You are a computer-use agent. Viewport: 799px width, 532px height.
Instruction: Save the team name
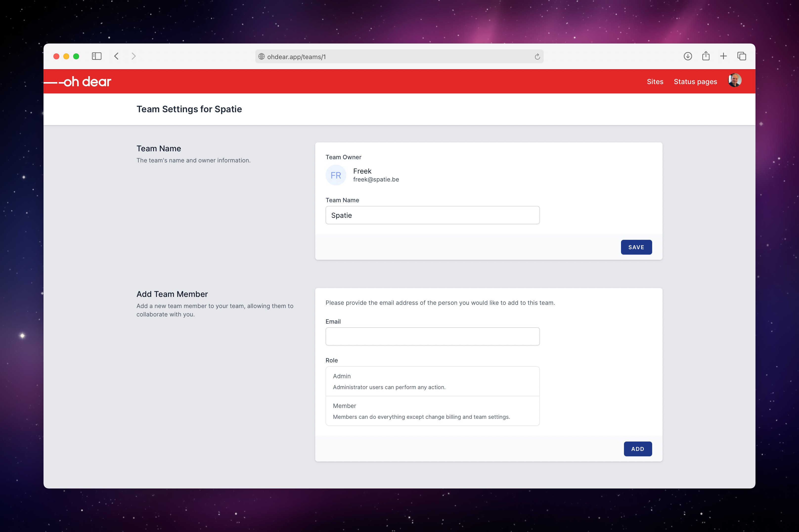click(x=636, y=247)
